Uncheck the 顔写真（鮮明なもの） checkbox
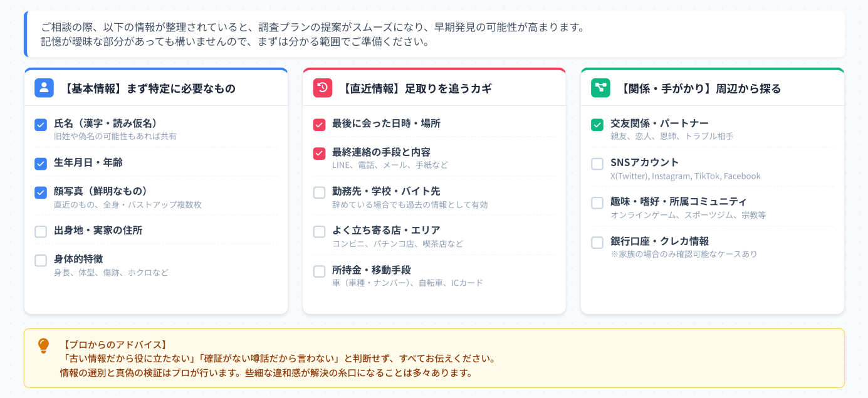Viewport: 868px width, 398px height. [x=41, y=192]
